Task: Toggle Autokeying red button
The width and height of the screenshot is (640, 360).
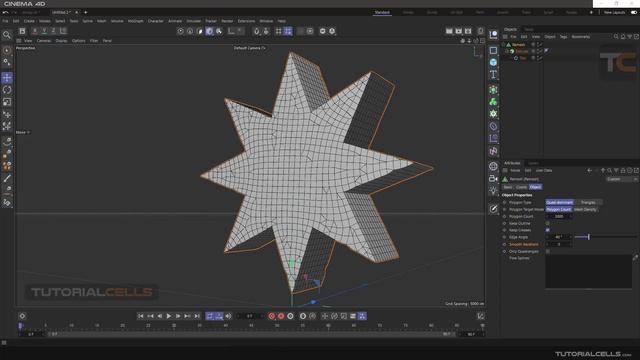Action: tap(281, 316)
